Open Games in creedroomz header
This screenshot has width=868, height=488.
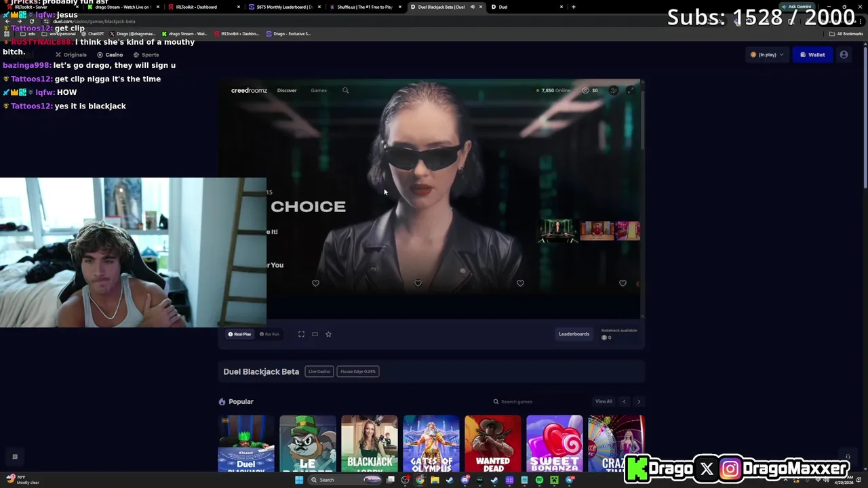coord(319,90)
